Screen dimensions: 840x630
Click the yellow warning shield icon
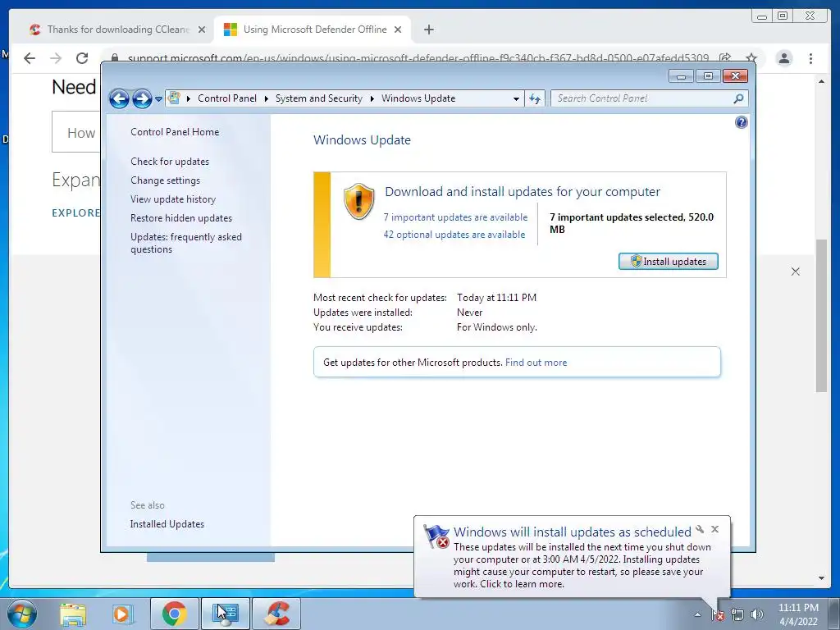click(358, 202)
